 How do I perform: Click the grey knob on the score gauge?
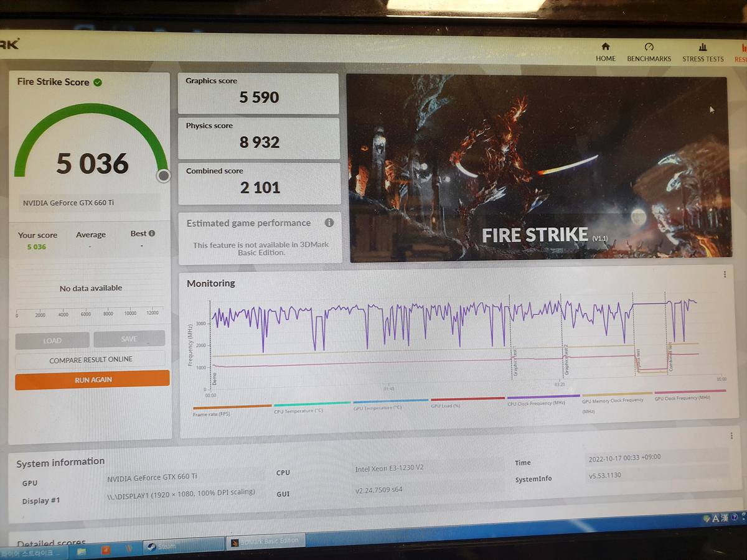[x=164, y=176]
